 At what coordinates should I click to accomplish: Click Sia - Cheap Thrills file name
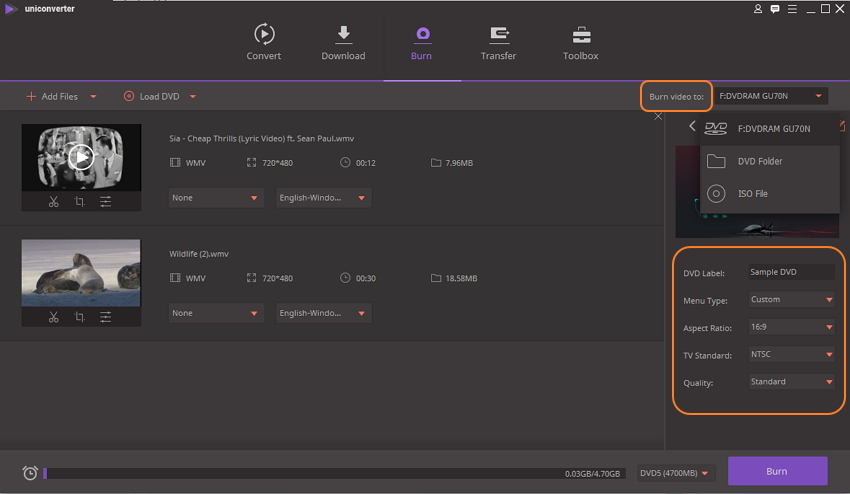click(x=261, y=138)
